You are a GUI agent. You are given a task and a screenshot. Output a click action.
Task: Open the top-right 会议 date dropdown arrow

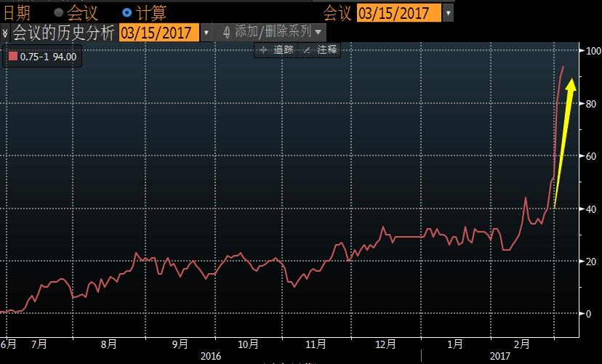(x=448, y=13)
